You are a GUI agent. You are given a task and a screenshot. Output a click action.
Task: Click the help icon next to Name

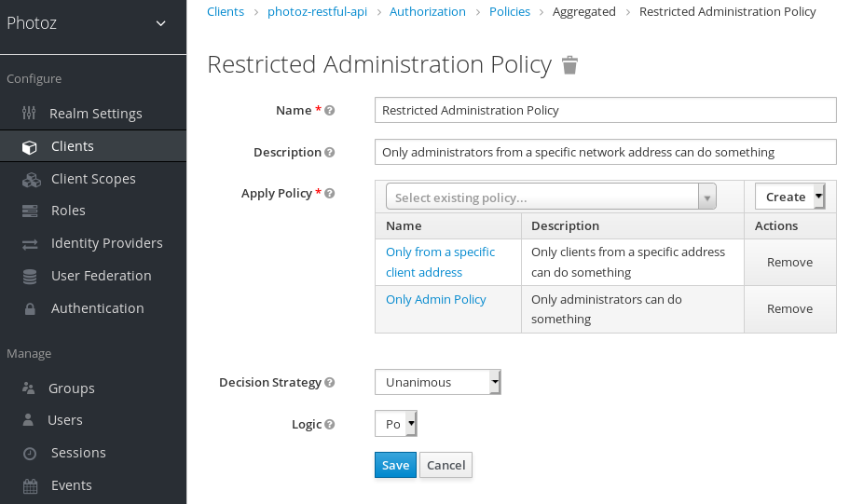click(x=330, y=111)
